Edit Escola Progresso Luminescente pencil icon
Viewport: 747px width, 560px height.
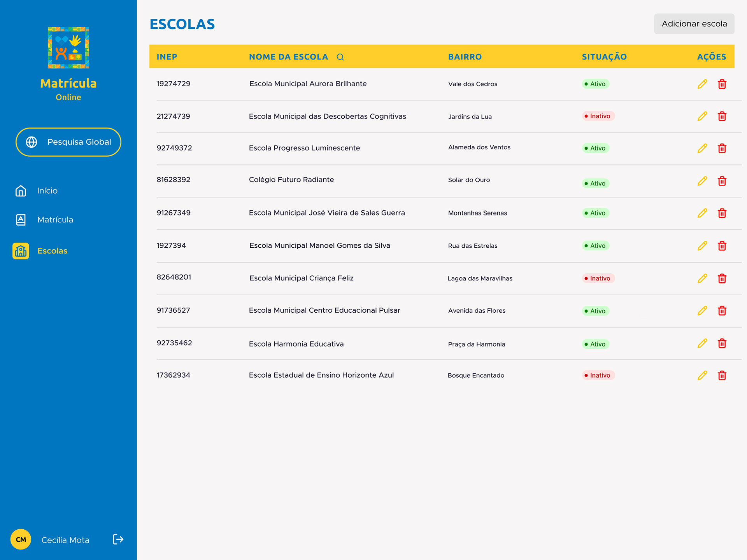point(702,148)
